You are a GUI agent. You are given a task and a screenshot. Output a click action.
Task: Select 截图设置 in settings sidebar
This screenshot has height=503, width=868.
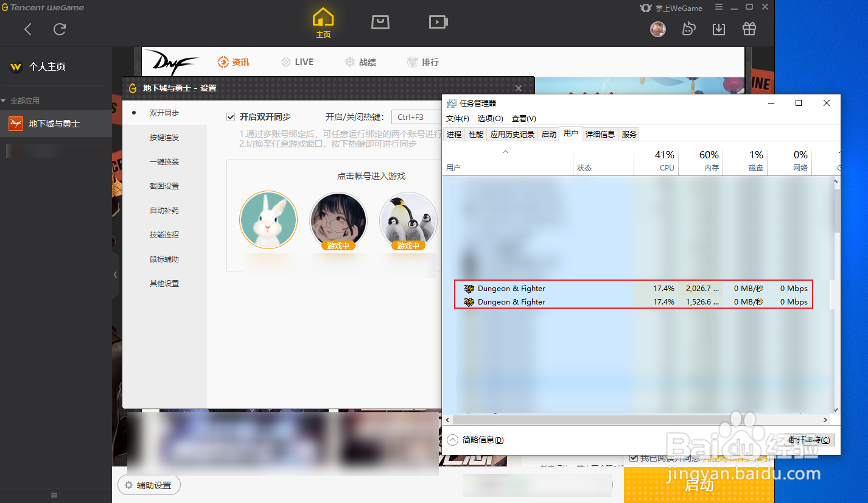tap(164, 186)
